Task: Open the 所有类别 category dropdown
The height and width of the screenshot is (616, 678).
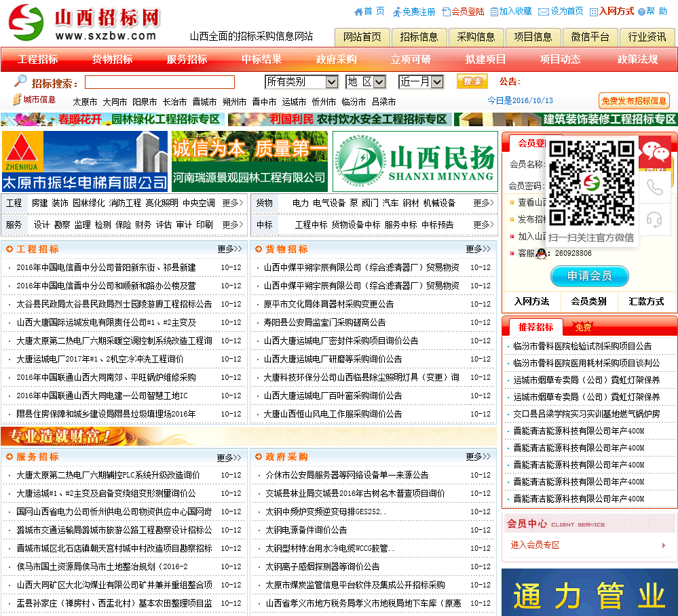Action: click(x=301, y=81)
